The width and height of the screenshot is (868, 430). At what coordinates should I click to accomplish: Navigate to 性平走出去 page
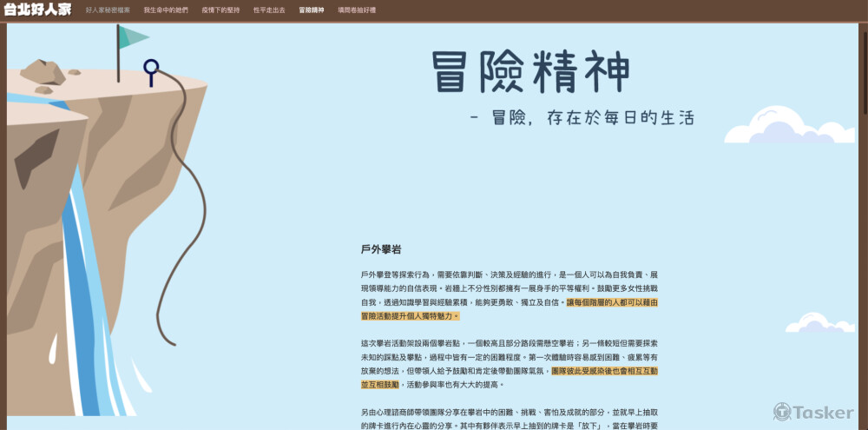point(269,10)
